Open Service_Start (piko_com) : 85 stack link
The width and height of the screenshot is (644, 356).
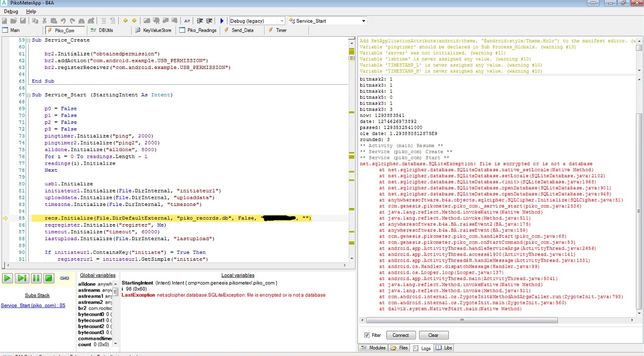pos(33,306)
